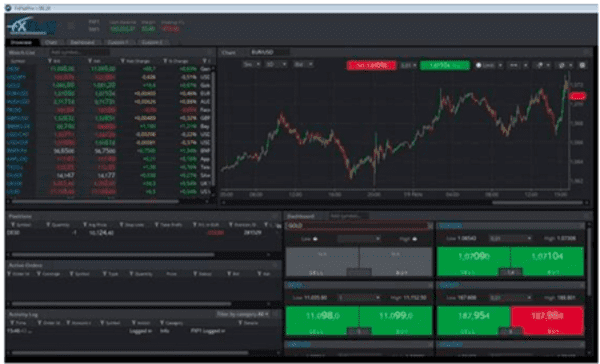The height and width of the screenshot is (364, 600).
Task: Click the chart horizontal scrollbar
Action: click(538, 202)
